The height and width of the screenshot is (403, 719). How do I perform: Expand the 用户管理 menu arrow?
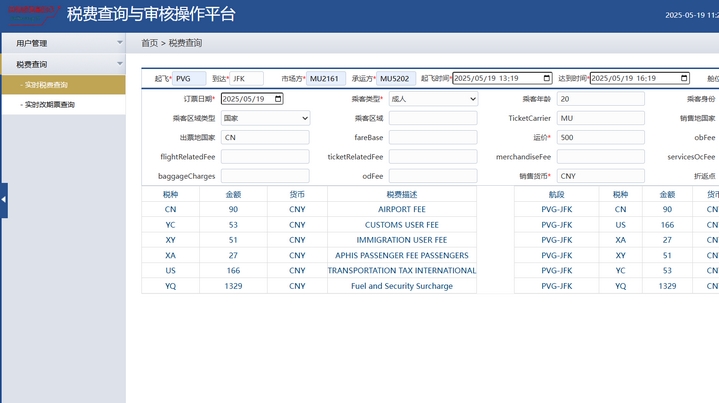coord(120,43)
